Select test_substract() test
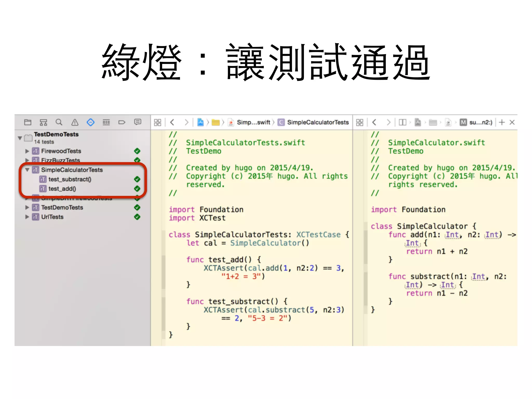This screenshot has width=532, height=399. coord(70,179)
